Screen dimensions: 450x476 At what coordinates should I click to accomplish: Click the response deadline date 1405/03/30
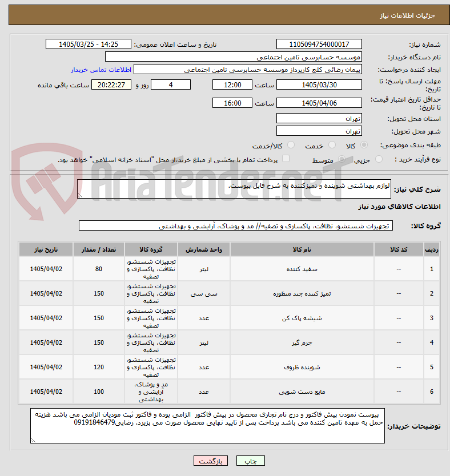coord(319,84)
